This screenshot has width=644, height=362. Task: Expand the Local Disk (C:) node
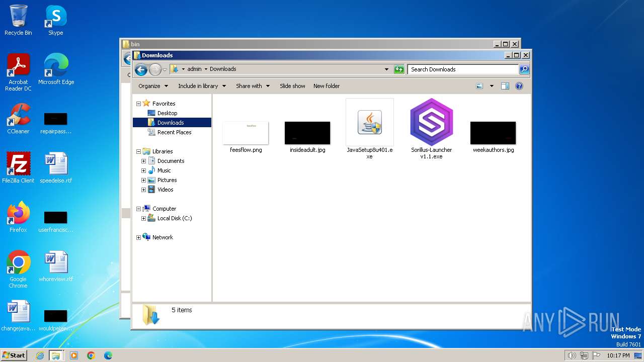coord(144,218)
